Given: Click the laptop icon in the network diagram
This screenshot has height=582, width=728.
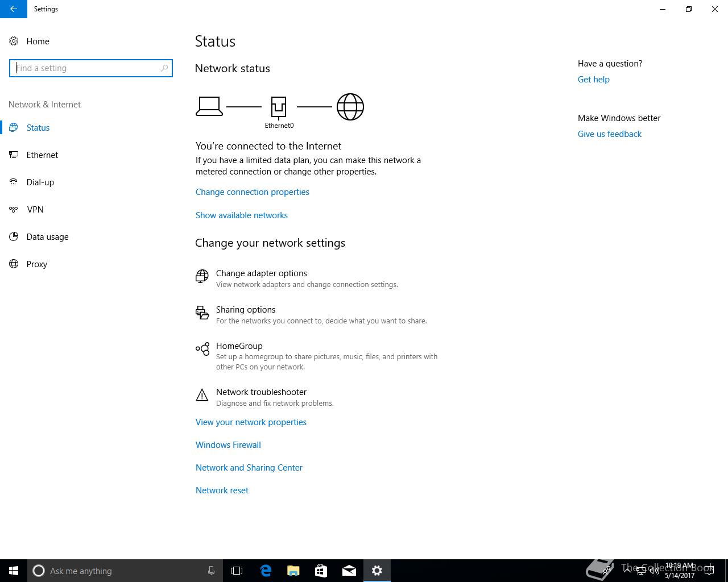Looking at the screenshot, I should (209, 106).
